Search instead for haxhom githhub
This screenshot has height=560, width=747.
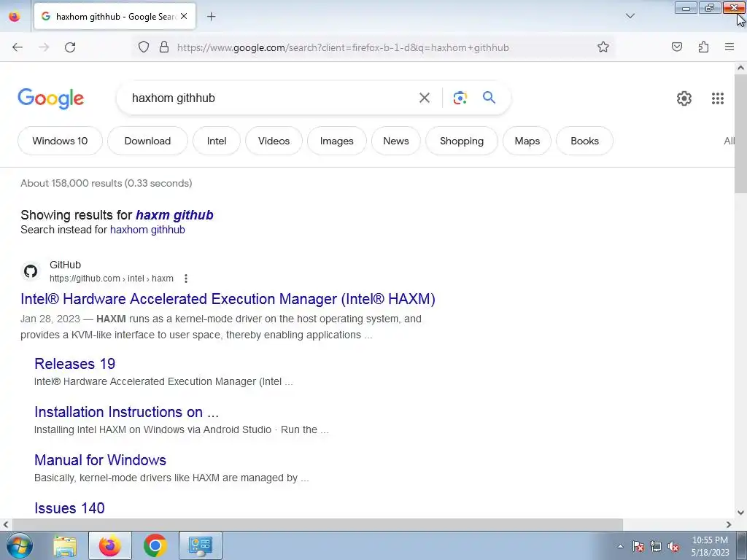147,230
